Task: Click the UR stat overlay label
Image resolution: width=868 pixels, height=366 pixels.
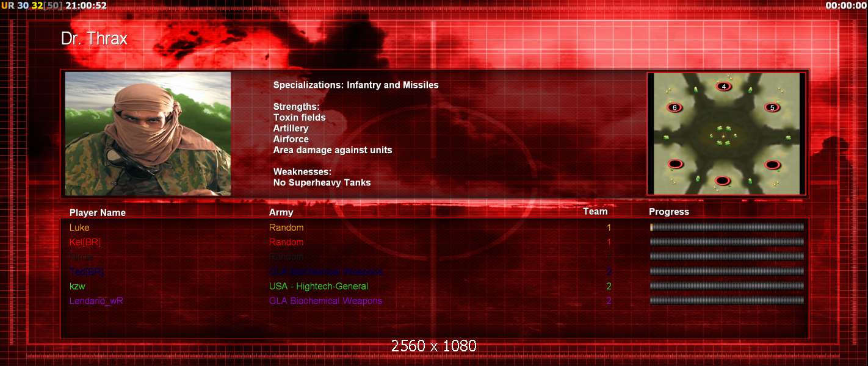Action: coord(7,5)
